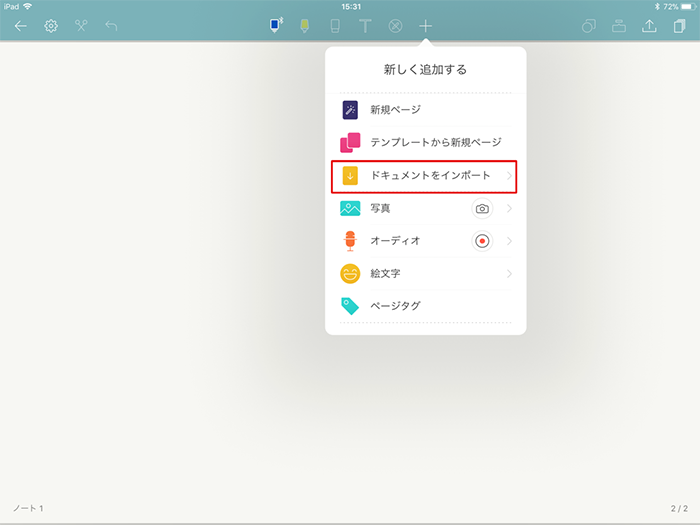Select the yellow highlighter tool
This screenshot has width=700, height=525.
click(304, 26)
